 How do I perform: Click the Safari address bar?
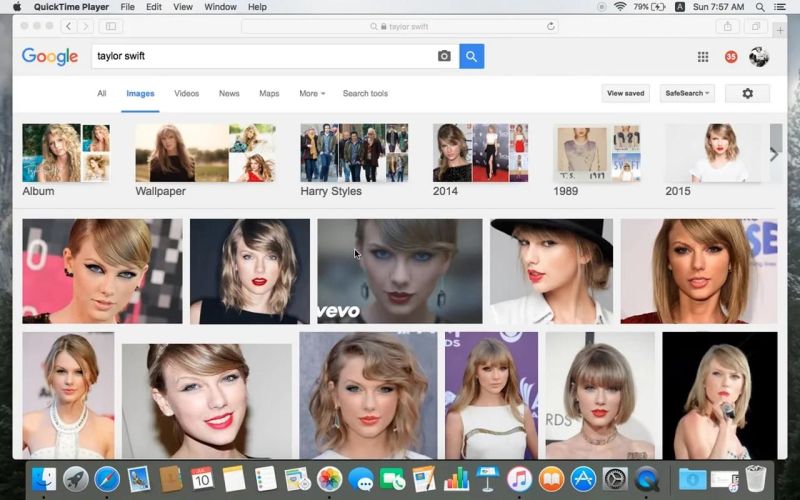399,27
